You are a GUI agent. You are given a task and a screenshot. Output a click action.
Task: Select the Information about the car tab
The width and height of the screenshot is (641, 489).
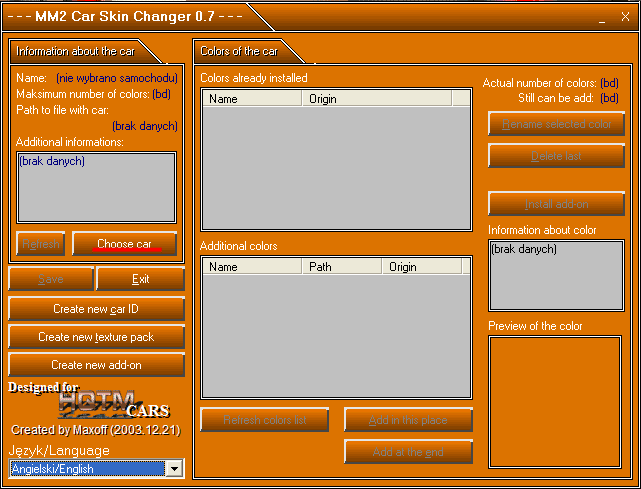point(74,50)
